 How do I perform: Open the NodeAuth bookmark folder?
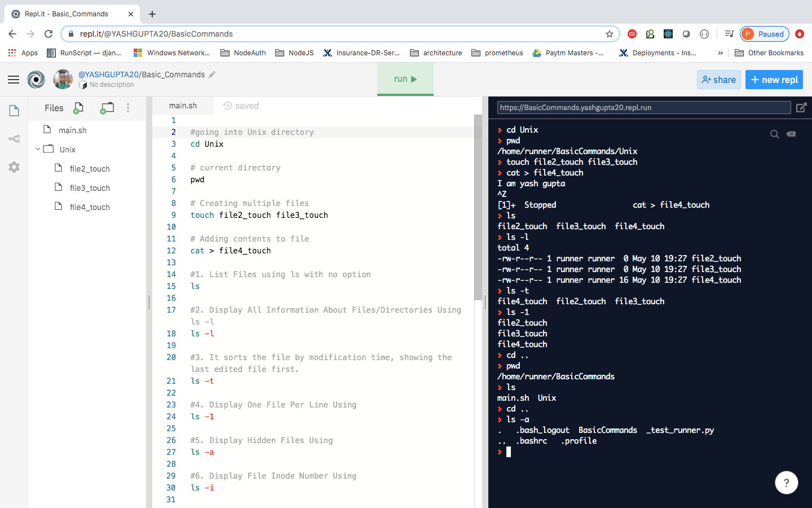(243, 52)
